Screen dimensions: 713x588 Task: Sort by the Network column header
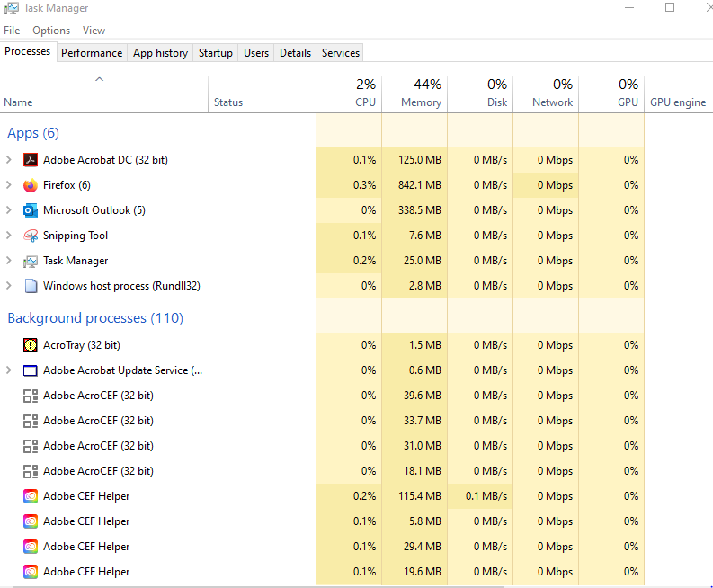click(x=546, y=94)
